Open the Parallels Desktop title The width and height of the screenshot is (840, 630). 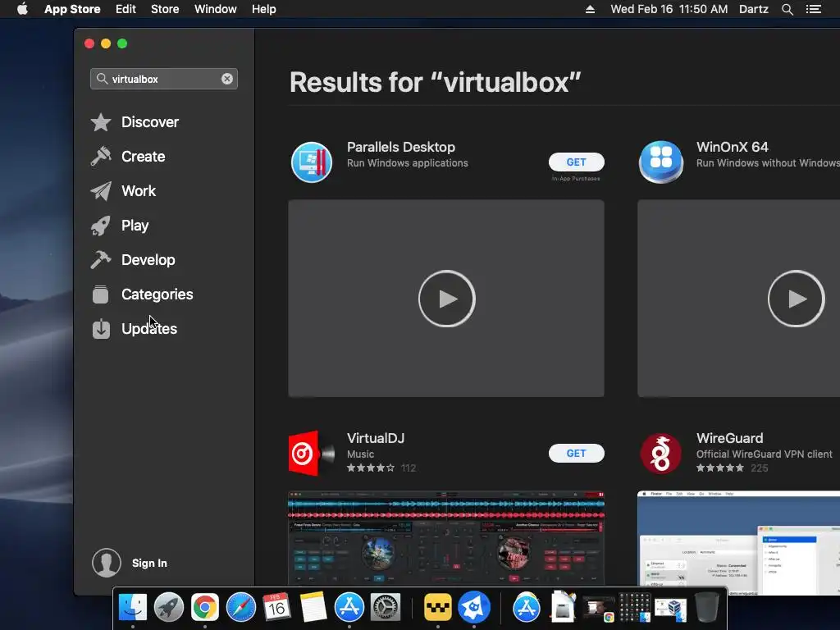(x=400, y=147)
